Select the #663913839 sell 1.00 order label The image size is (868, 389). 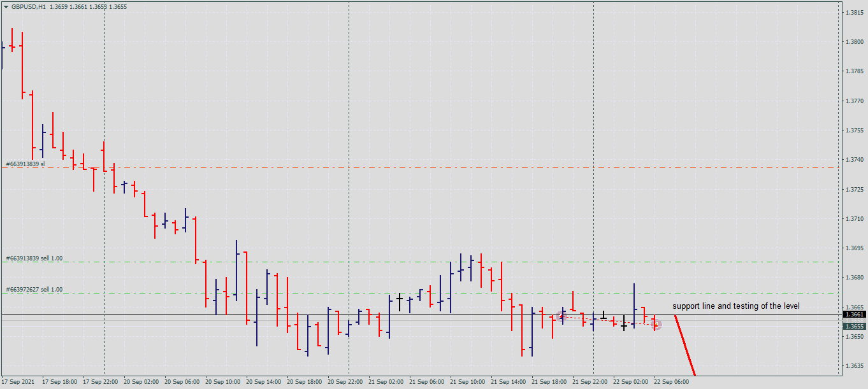coord(34,258)
